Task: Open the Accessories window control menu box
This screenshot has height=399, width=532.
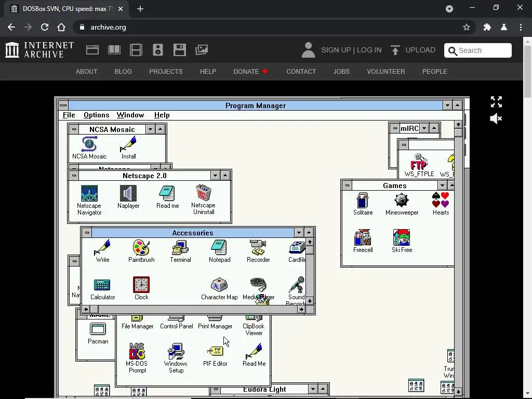Action: tap(87, 232)
